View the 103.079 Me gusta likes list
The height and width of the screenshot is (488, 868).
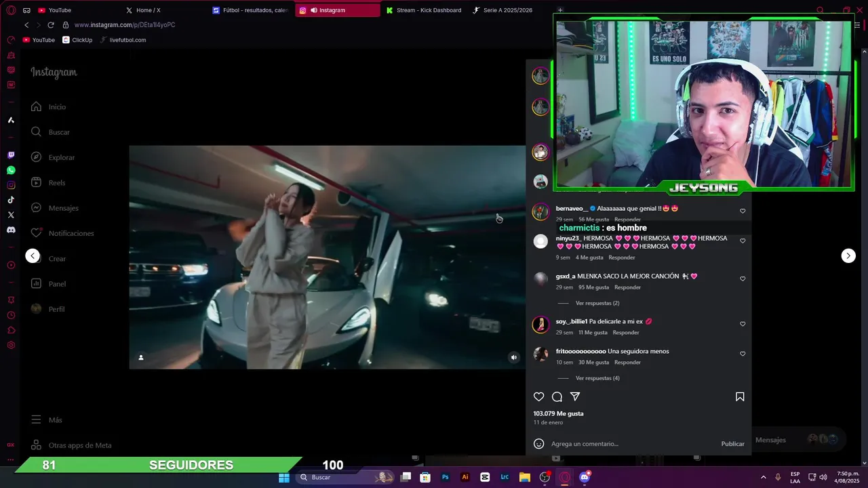[558, 413]
